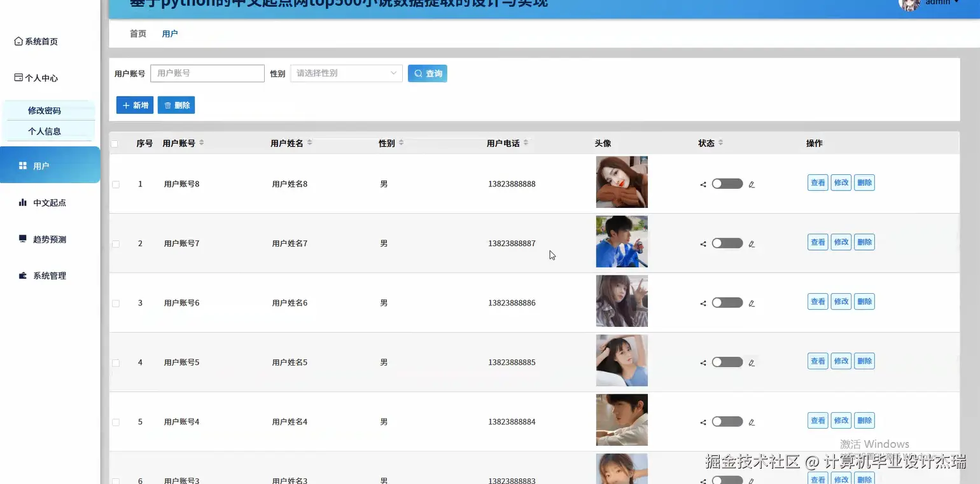
Task: Click the share icon in 用户账号8 row
Action: pos(703,184)
